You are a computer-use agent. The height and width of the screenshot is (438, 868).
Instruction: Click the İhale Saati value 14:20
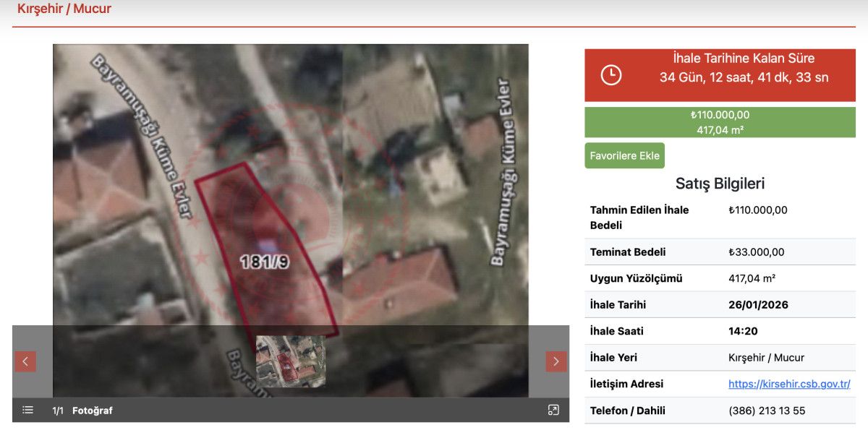[741, 331]
